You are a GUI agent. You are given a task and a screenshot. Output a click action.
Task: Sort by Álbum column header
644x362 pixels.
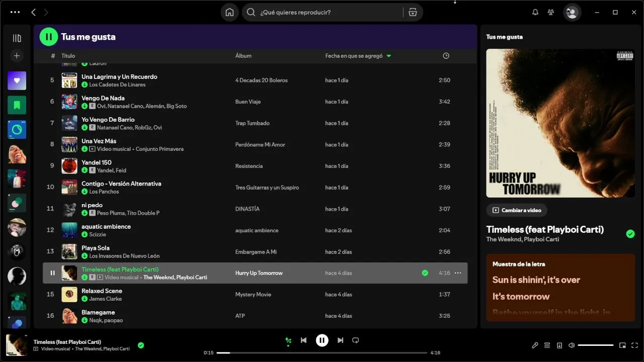tap(244, 56)
